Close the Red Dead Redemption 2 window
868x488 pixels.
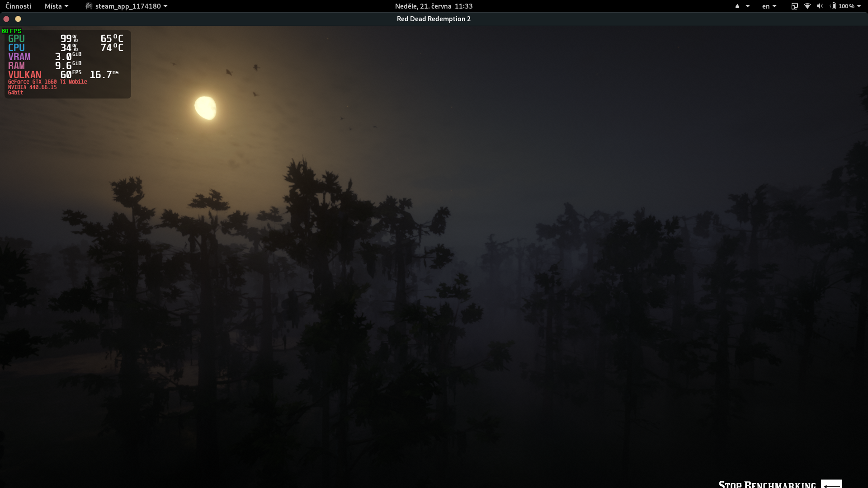click(x=6, y=19)
